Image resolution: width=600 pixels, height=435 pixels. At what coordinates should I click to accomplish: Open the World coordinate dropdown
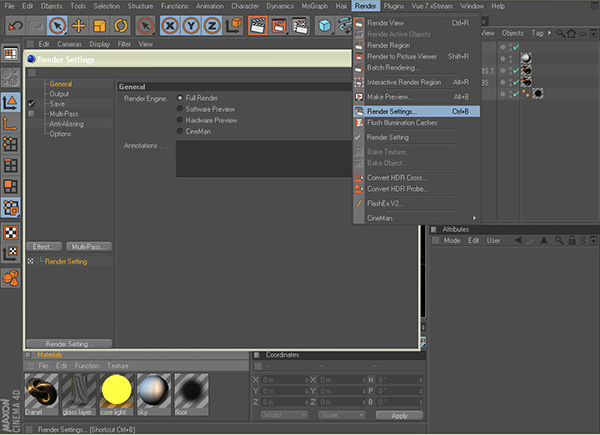pos(284,415)
